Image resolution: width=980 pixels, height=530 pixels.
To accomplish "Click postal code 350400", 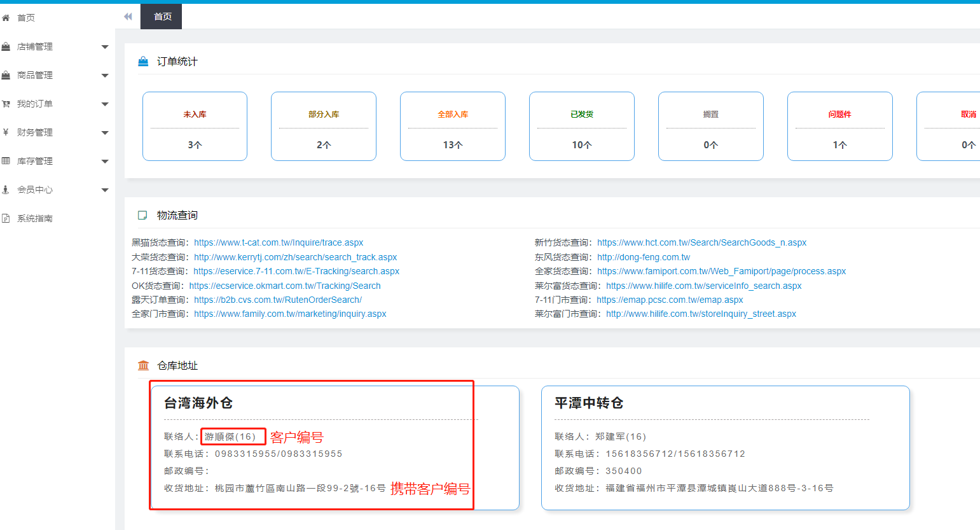I will coord(624,471).
